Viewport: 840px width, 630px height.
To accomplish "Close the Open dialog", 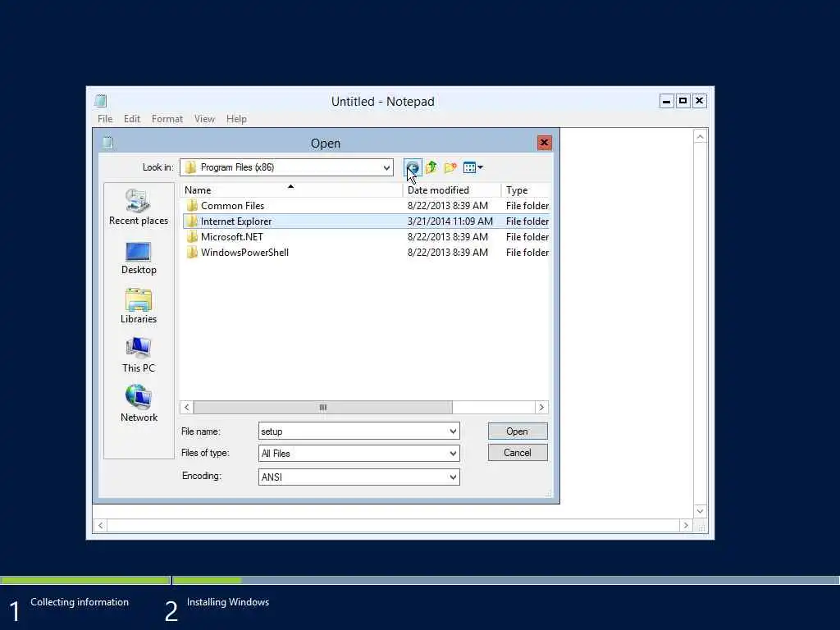I will point(545,143).
